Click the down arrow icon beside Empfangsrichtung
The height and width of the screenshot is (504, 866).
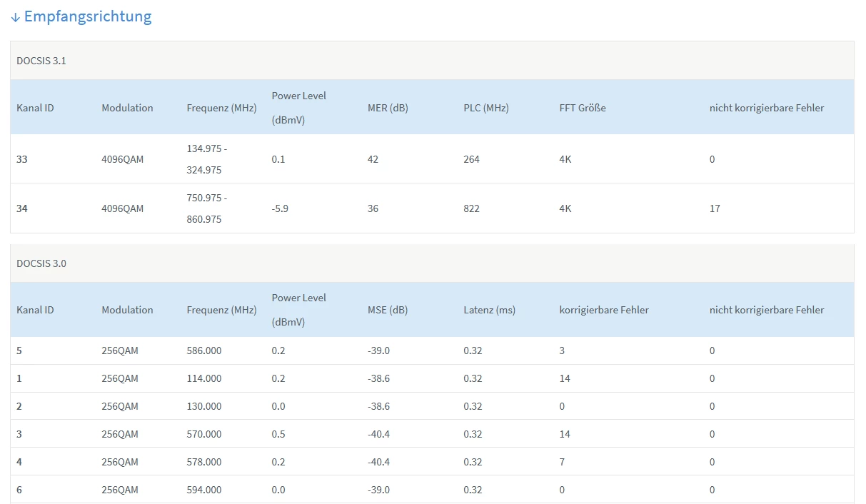15,17
